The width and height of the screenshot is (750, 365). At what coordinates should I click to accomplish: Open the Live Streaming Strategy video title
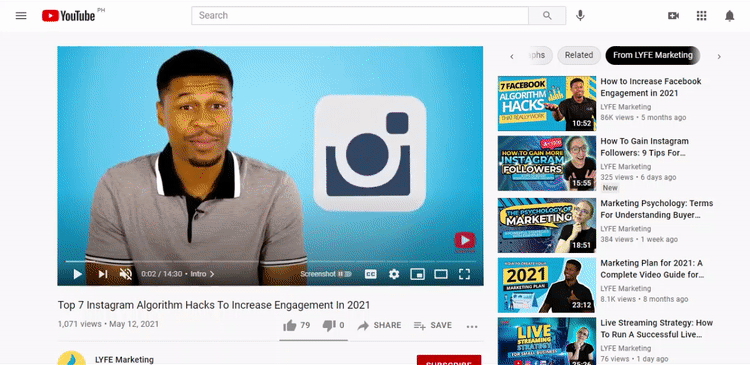click(657, 329)
